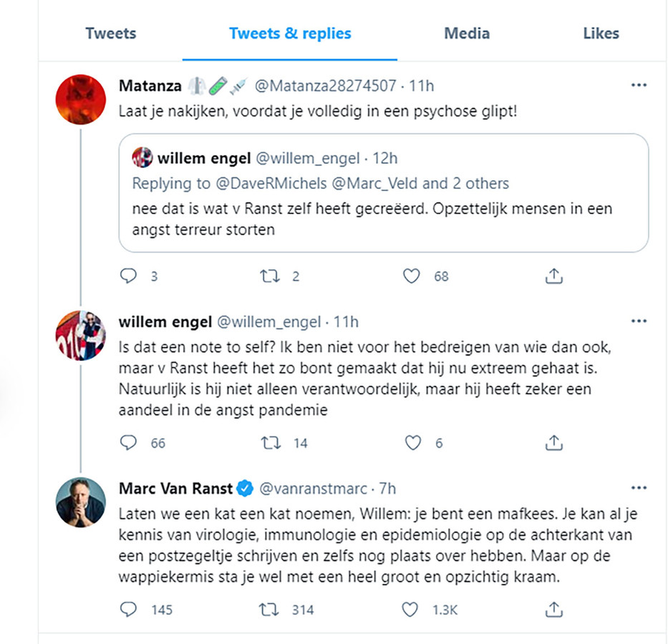Open more options on Matanza's tweet
The width and height of the screenshot is (668, 644).
639,86
